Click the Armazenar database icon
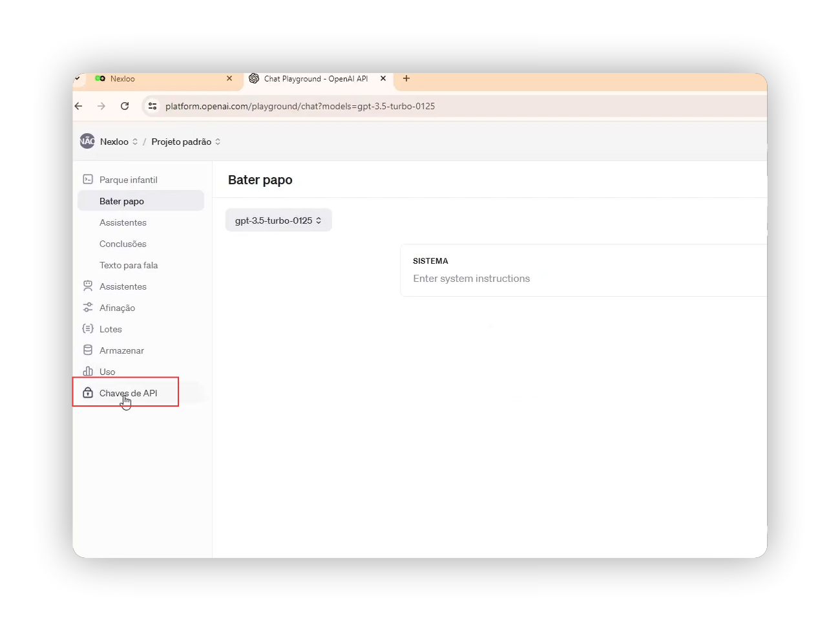 88,350
